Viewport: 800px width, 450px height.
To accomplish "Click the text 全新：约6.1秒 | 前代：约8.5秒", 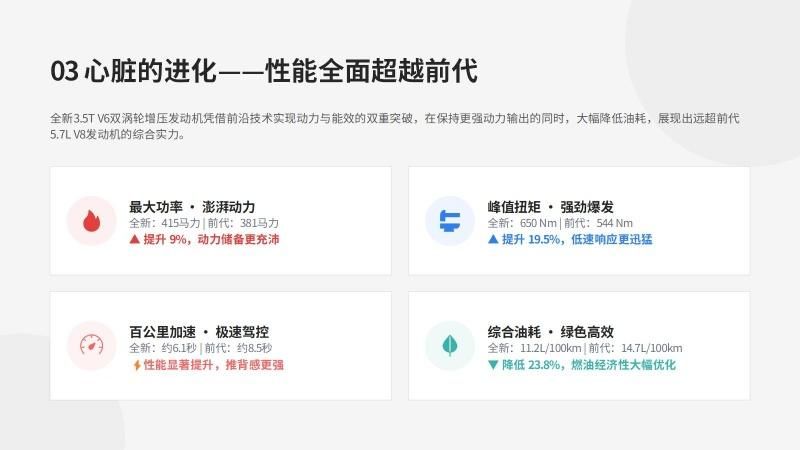I will tap(201, 348).
